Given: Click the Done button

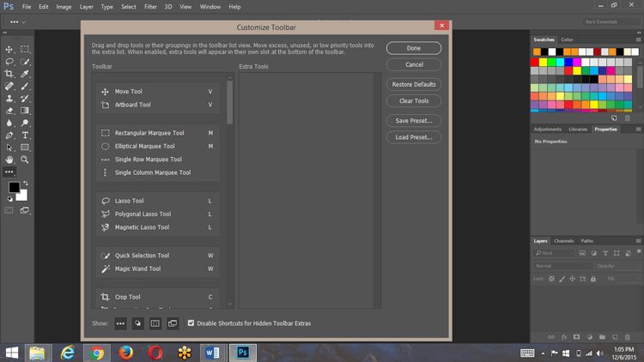Looking at the screenshot, I should click(414, 48).
